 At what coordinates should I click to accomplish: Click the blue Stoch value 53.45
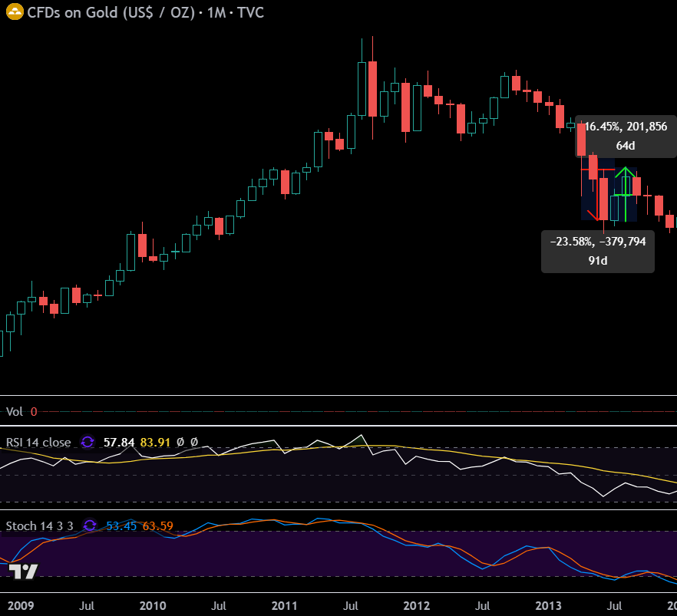(121, 525)
